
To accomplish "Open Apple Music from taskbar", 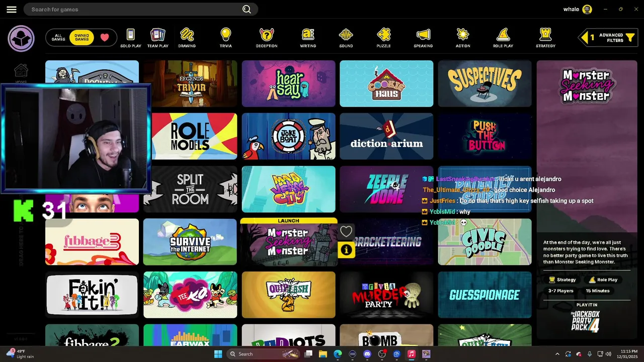I will [411, 354].
